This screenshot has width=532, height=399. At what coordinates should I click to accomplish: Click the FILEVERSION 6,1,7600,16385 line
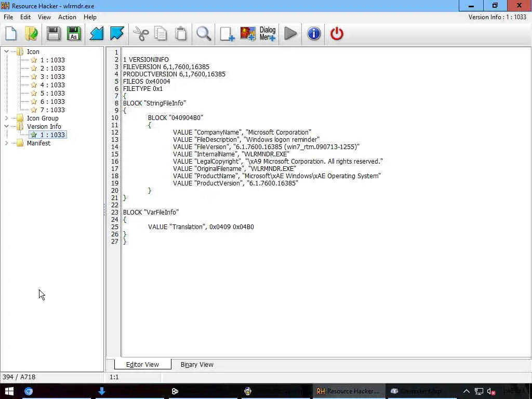pos(166,67)
